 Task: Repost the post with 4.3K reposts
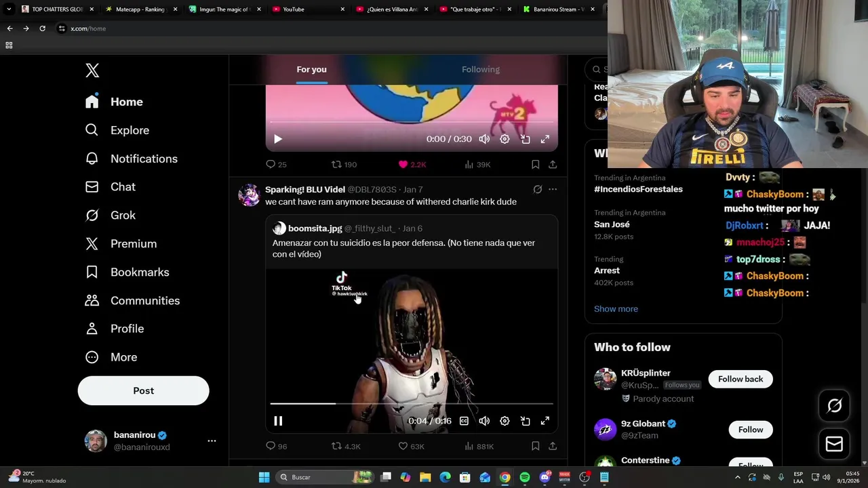(346, 447)
